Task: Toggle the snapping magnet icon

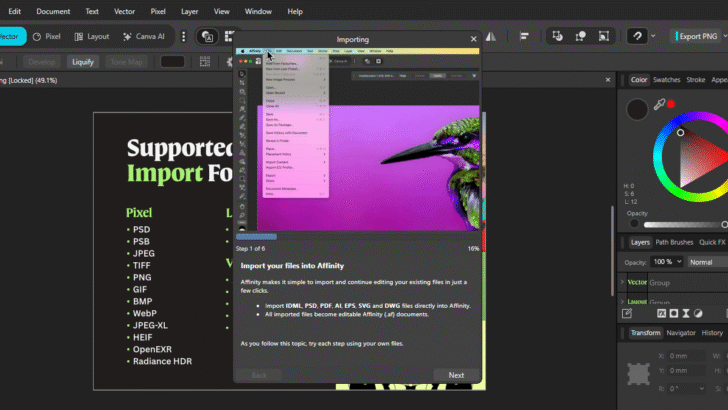Action: 637,36
